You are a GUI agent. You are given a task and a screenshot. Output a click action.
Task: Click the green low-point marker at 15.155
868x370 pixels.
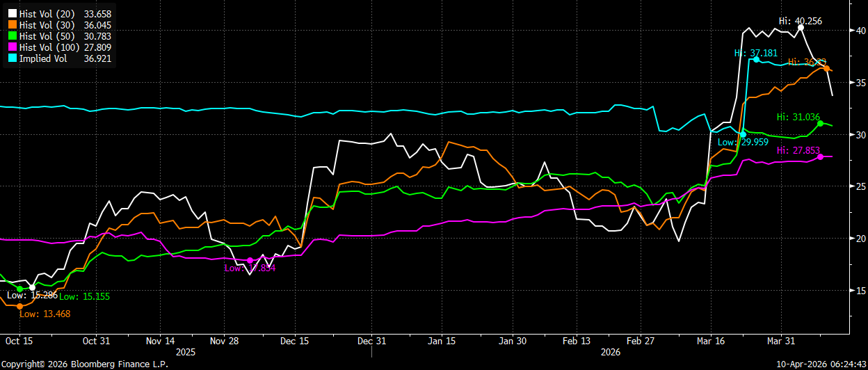pos(19,289)
